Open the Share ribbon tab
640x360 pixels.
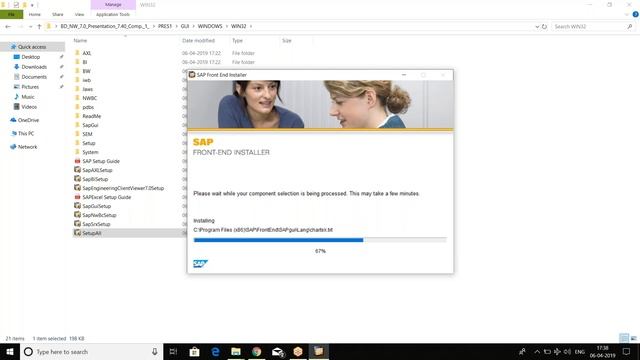tap(58, 14)
